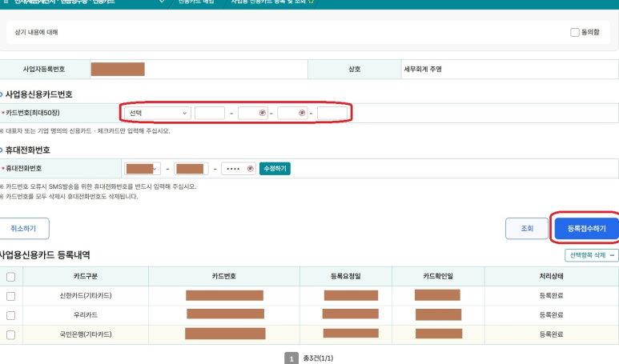Click the 취소하기 button
This screenshot has height=364, width=619.
pos(24,228)
